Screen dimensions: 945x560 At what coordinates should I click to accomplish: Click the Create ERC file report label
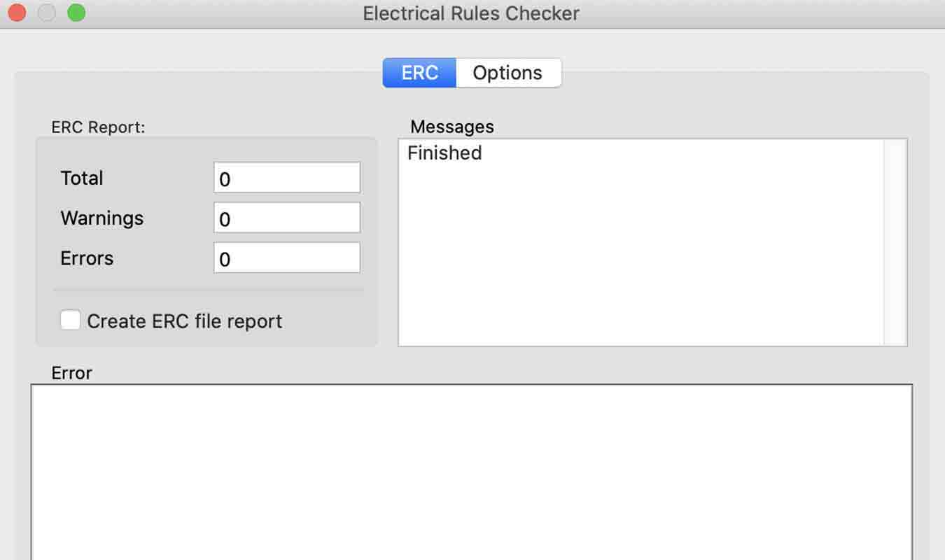click(x=184, y=321)
